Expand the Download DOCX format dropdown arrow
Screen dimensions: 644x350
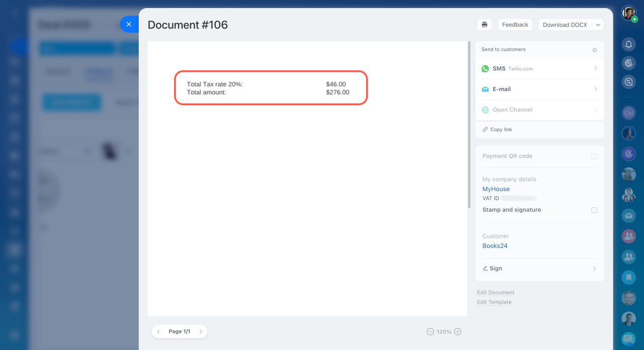click(598, 25)
